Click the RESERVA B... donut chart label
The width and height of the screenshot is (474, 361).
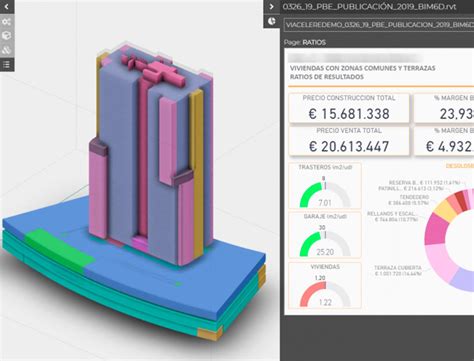coord(424,183)
